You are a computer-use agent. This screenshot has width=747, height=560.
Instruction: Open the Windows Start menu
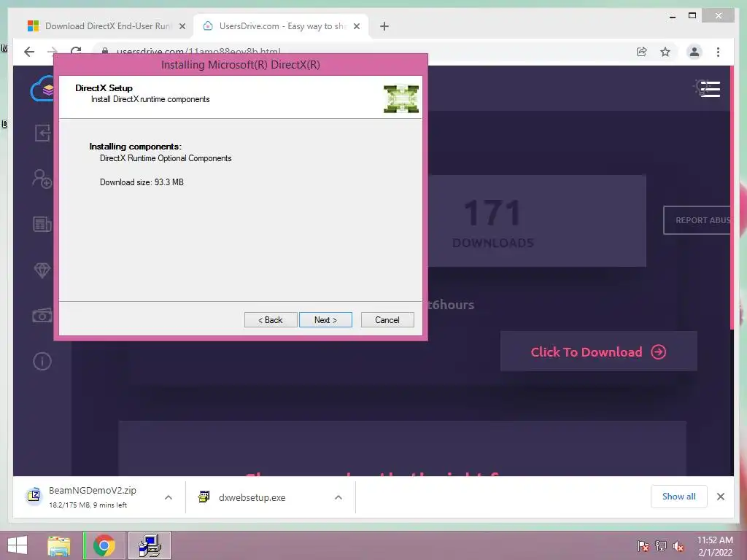click(x=18, y=545)
